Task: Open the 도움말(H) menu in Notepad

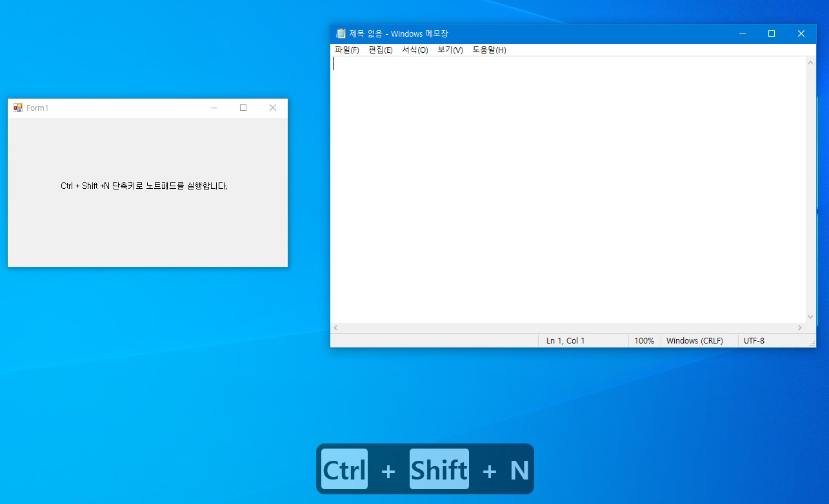Action: [489, 50]
